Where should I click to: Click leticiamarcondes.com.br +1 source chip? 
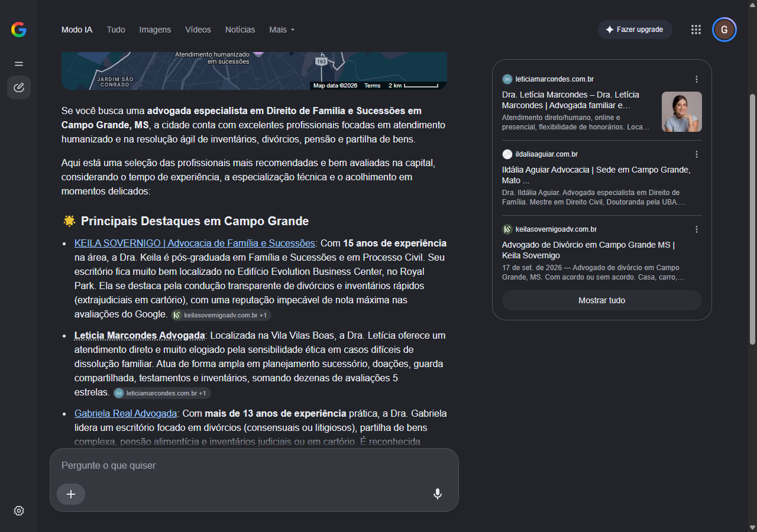162,393
